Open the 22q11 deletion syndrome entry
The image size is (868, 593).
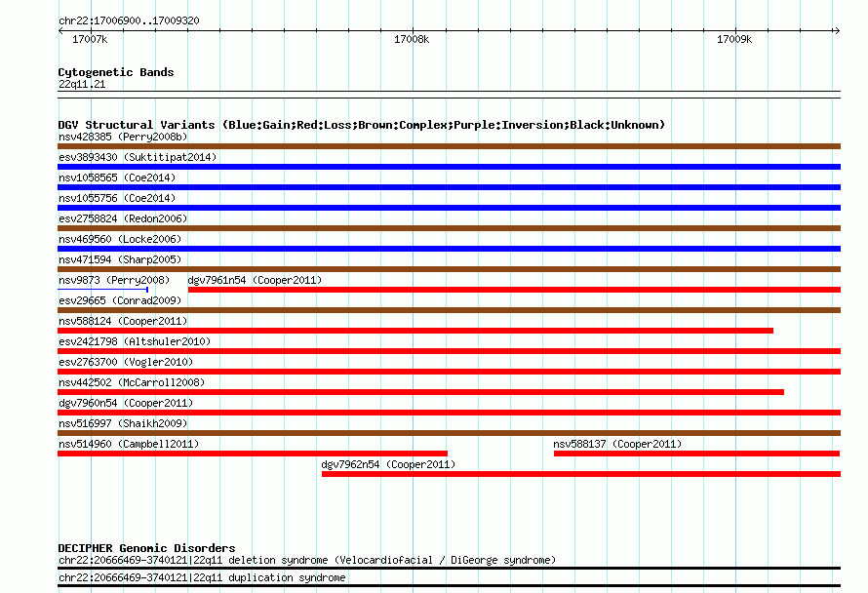tap(307, 561)
